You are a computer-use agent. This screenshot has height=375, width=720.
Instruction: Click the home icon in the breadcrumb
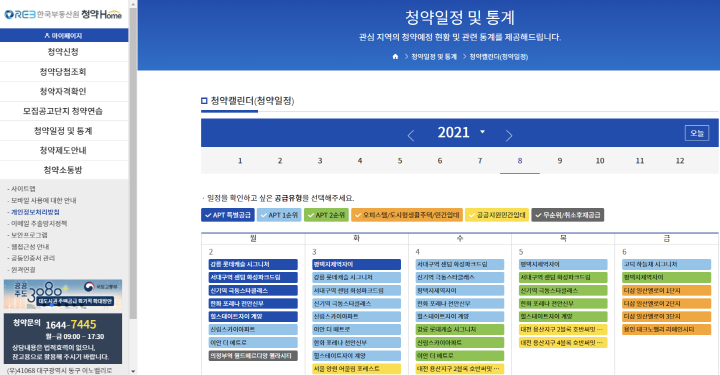coord(395,56)
